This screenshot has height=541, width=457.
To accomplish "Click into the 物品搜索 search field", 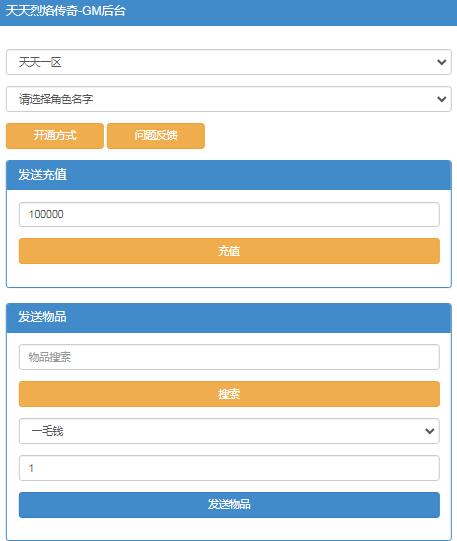I will [229, 357].
